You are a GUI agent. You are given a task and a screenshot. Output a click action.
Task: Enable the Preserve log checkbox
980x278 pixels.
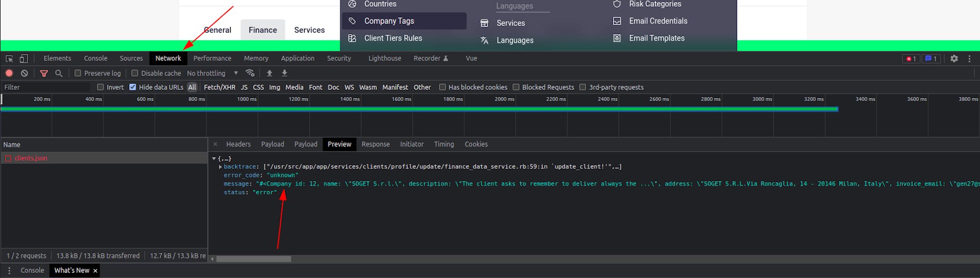tap(78, 73)
